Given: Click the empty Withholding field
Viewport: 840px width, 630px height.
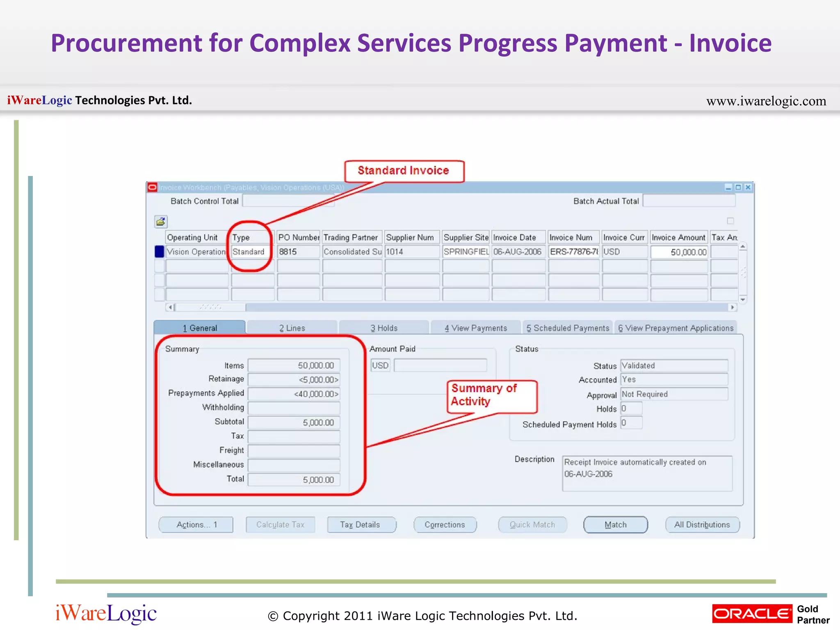Looking at the screenshot, I should point(294,408).
